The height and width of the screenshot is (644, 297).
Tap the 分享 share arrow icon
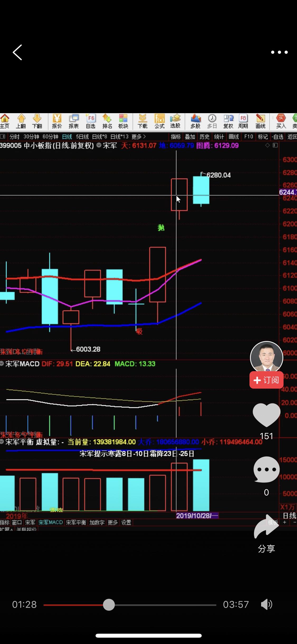(x=266, y=527)
